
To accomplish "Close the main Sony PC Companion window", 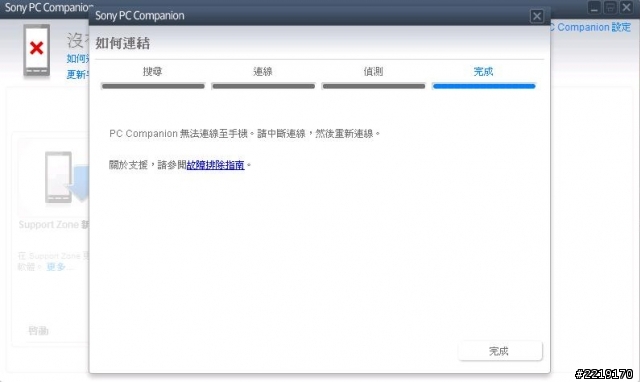I will point(627,8).
